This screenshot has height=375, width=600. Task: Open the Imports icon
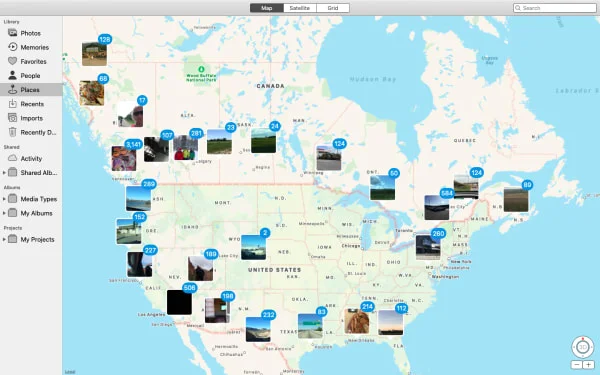click(13, 118)
